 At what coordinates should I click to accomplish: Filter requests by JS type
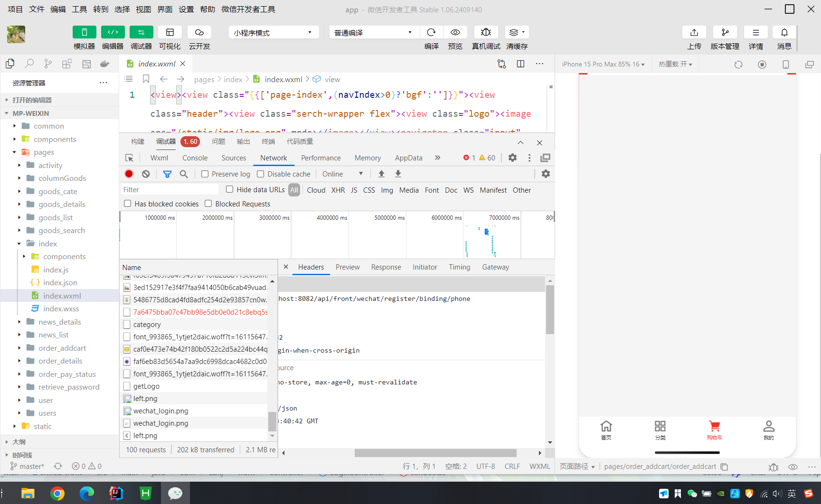[354, 190]
